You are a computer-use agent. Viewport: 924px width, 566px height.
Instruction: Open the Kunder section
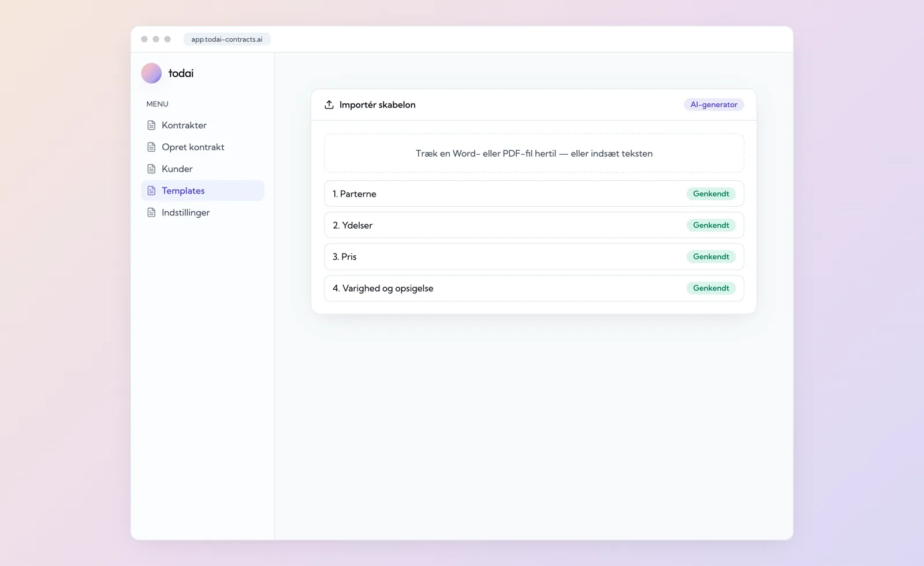pos(203,169)
